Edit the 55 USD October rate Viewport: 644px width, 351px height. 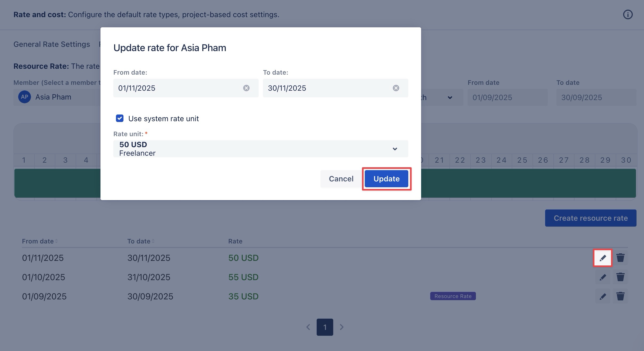(603, 277)
